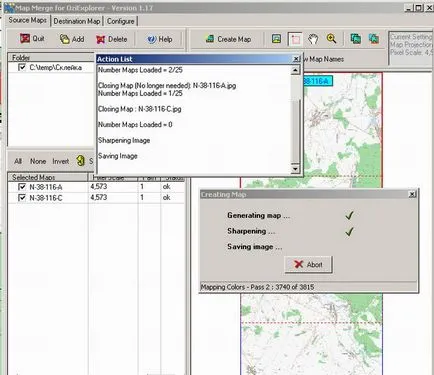Add a source map folder
Screen dimensions: 434x375
(x=72, y=39)
